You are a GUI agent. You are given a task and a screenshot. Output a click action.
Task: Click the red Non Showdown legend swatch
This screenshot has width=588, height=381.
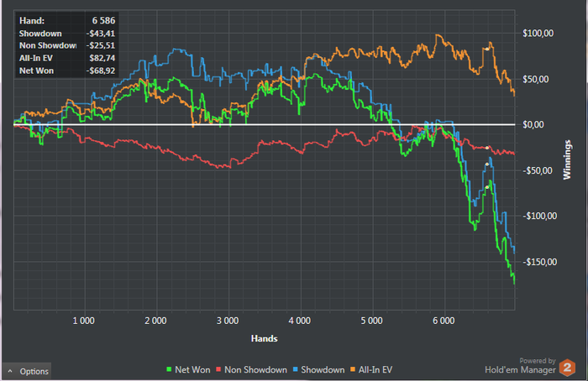pyautogui.click(x=218, y=370)
